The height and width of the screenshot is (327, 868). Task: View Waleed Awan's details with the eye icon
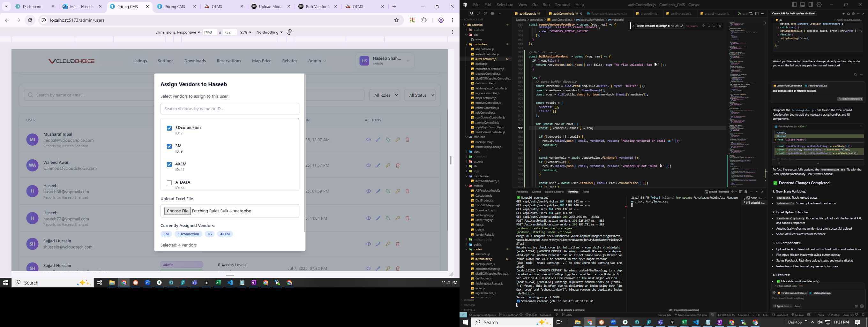[x=369, y=165]
